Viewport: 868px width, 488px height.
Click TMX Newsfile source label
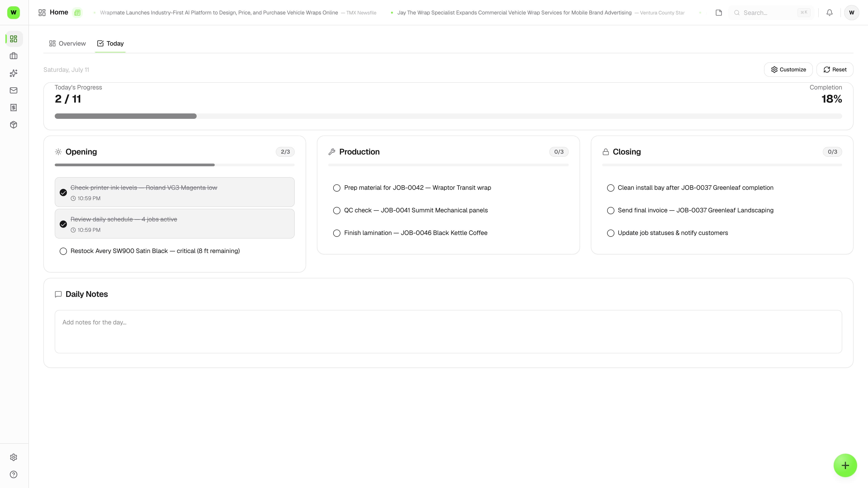click(x=361, y=13)
